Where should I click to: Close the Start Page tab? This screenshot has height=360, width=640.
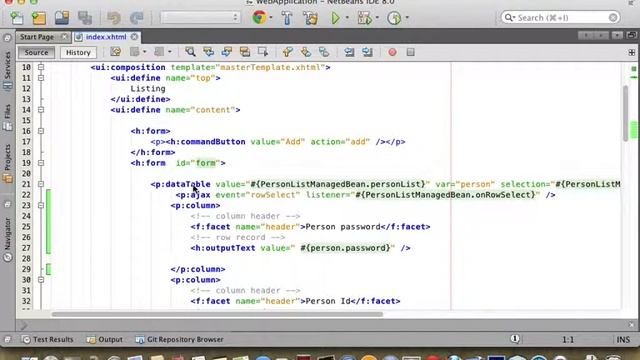(x=64, y=37)
